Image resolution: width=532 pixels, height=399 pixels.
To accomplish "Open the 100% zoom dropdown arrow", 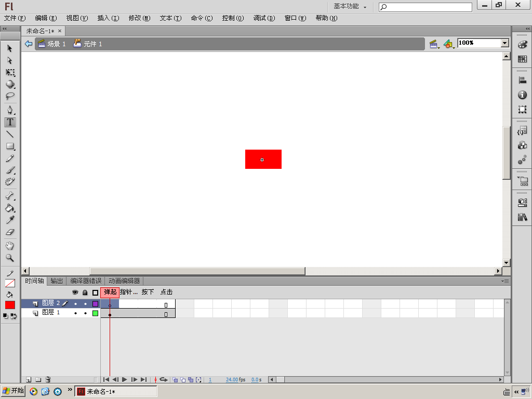I will [x=505, y=43].
